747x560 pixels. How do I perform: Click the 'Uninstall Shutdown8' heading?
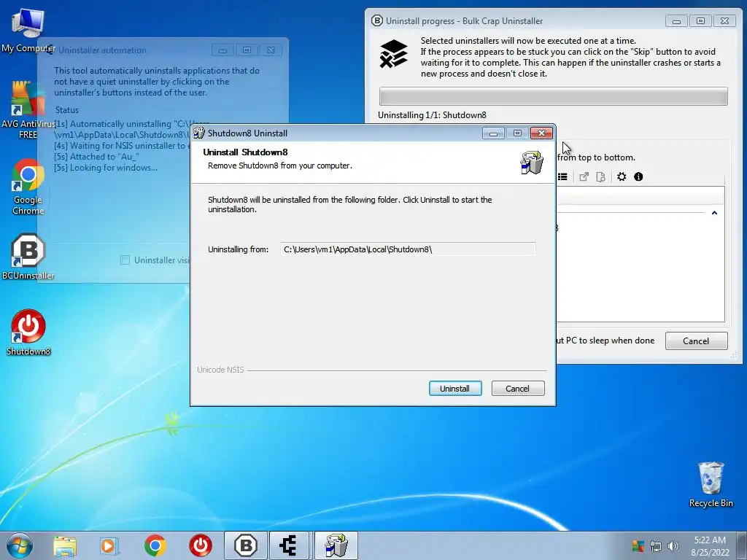click(x=245, y=152)
